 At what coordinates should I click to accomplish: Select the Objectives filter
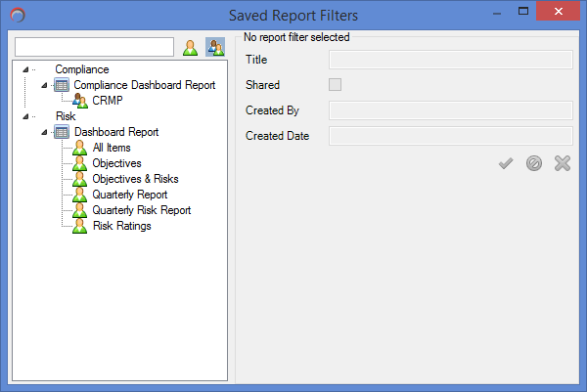click(116, 163)
